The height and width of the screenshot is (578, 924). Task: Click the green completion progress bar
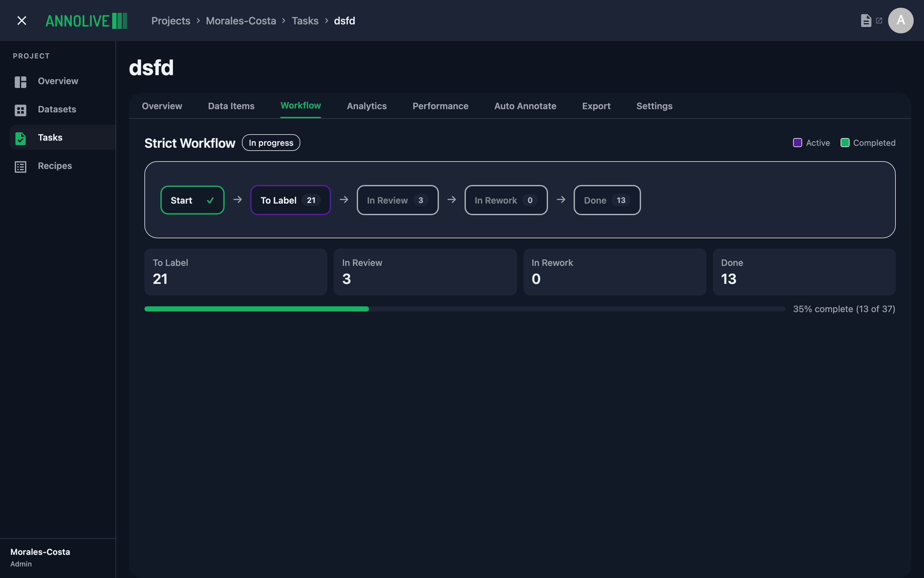[257, 309]
